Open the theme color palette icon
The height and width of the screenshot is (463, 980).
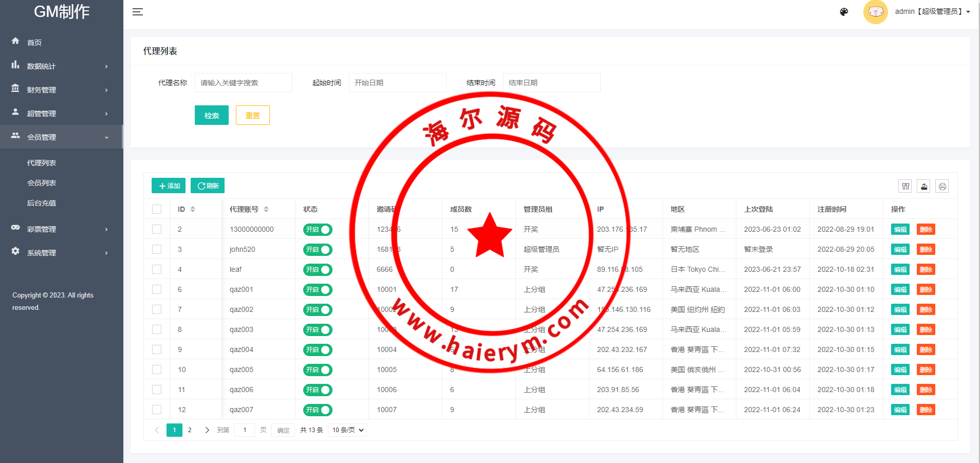click(844, 12)
